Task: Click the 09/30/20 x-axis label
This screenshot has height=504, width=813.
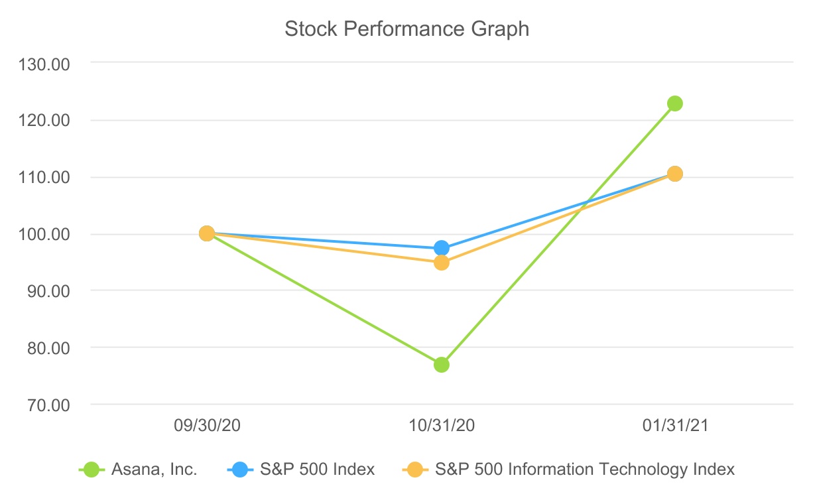Action: point(207,426)
